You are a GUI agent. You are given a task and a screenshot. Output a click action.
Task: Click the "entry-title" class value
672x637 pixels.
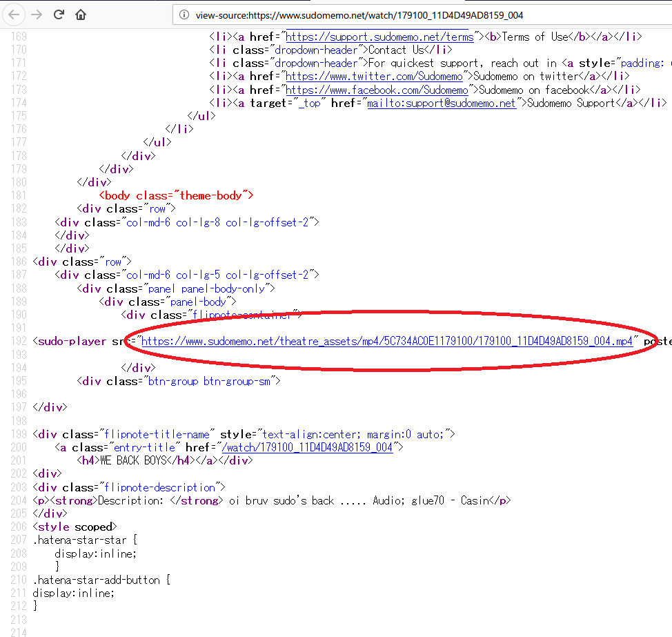point(144,447)
